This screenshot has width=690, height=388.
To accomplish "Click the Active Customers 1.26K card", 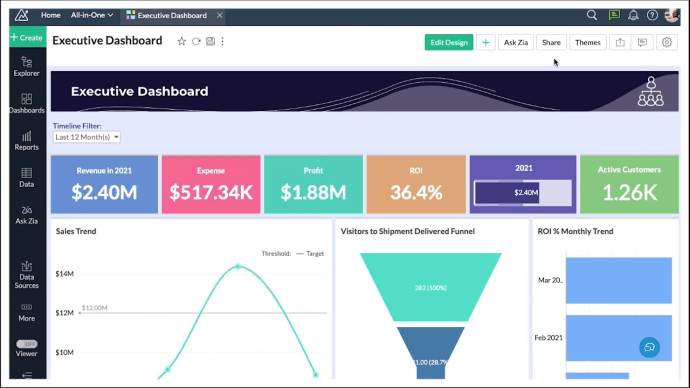I will [x=629, y=184].
